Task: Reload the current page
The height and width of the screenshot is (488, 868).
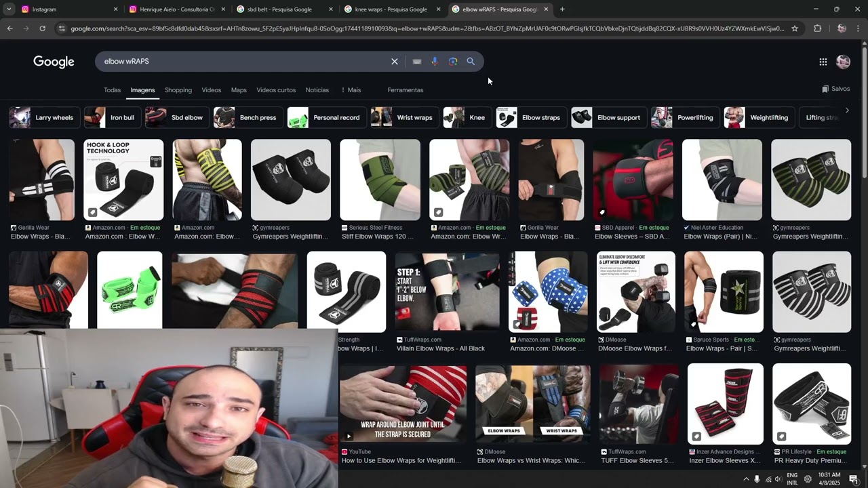Action: coord(42,28)
